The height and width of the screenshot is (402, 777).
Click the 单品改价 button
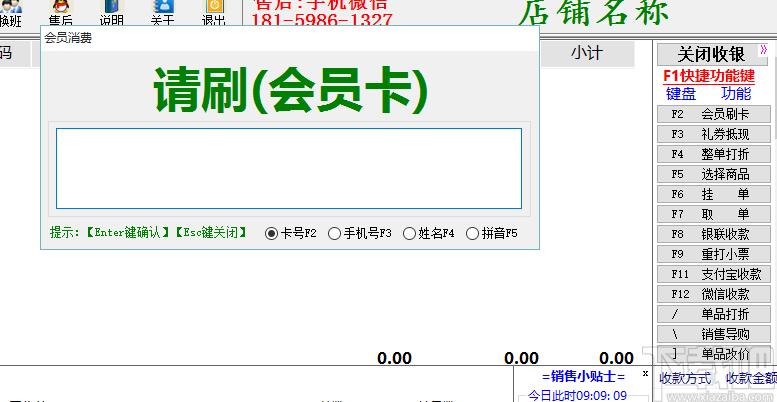point(714,354)
